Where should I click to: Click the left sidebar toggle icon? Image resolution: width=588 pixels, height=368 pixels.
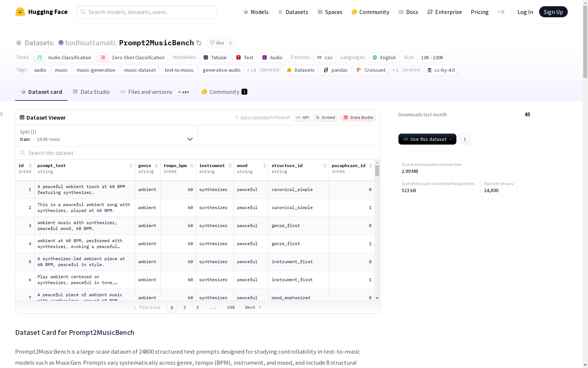[x=1, y=114]
